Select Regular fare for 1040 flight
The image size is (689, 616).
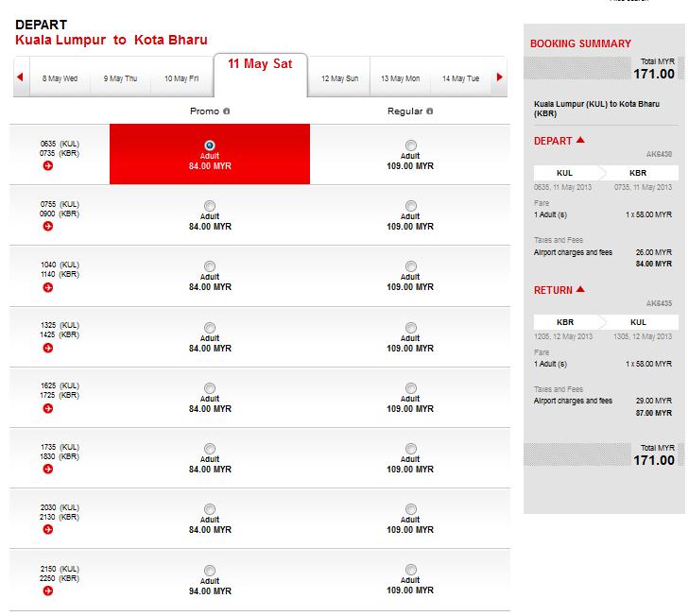[411, 266]
